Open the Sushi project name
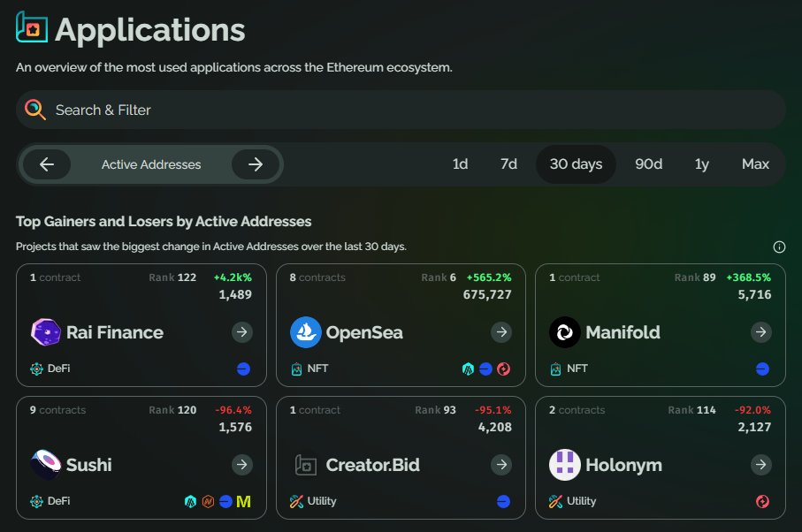The width and height of the screenshot is (802, 532). coord(89,465)
